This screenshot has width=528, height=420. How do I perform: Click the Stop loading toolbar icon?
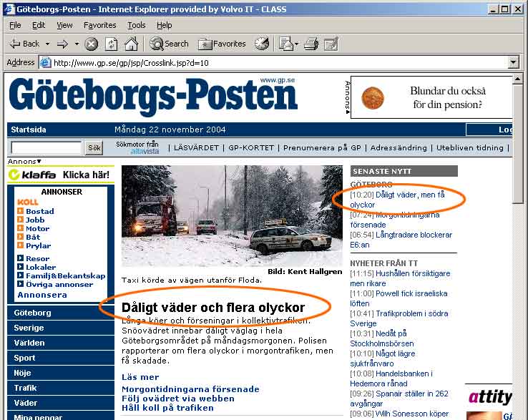[x=91, y=44]
